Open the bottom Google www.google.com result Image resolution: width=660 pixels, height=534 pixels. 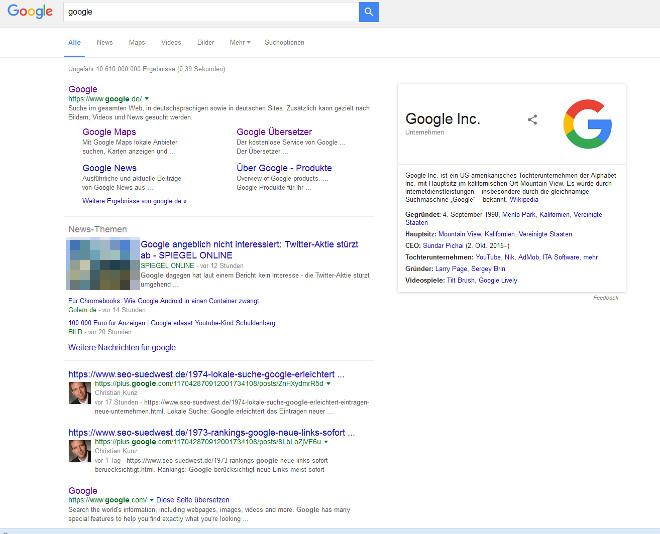(83, 491)
